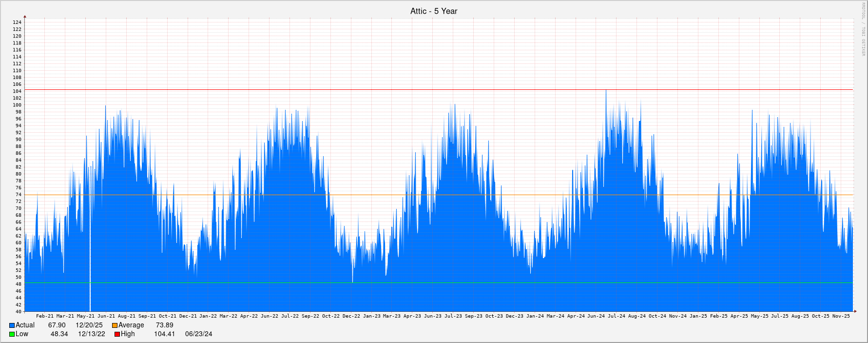Screen dimensions: 868x343
Task: Click the blue Actual legend swatch
Action: click(12, 325)
